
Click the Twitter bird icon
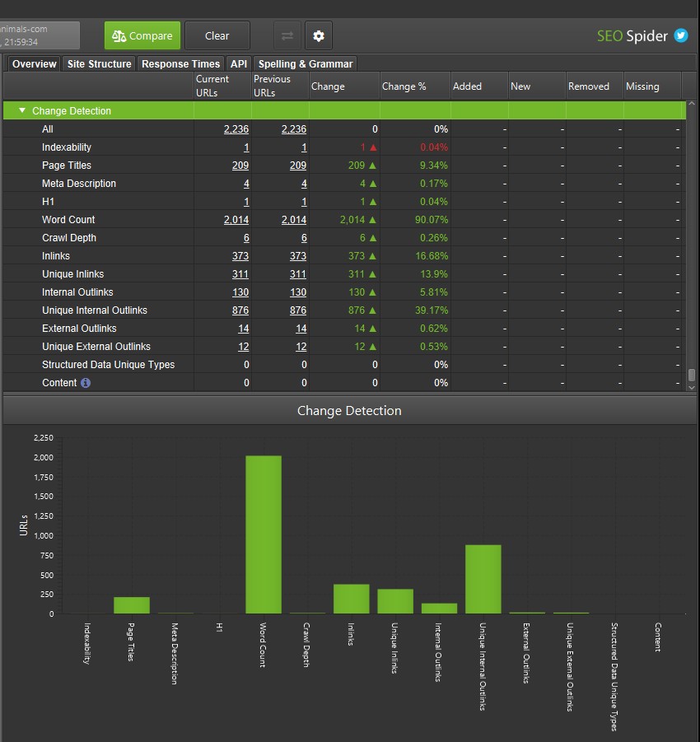point(683,36)
